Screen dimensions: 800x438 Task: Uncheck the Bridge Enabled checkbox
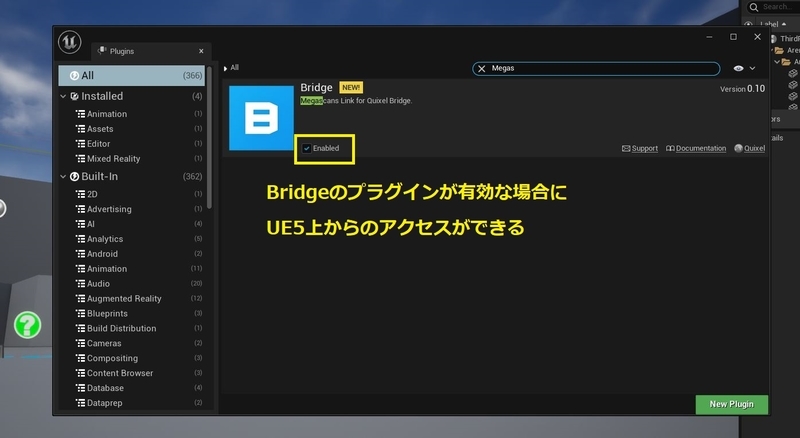coord(307,148)
